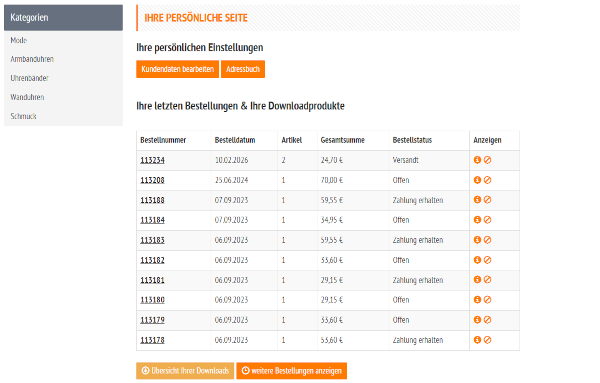Click the Bestellnummer column header
This screenshot has height=383, width=600.
163,140
